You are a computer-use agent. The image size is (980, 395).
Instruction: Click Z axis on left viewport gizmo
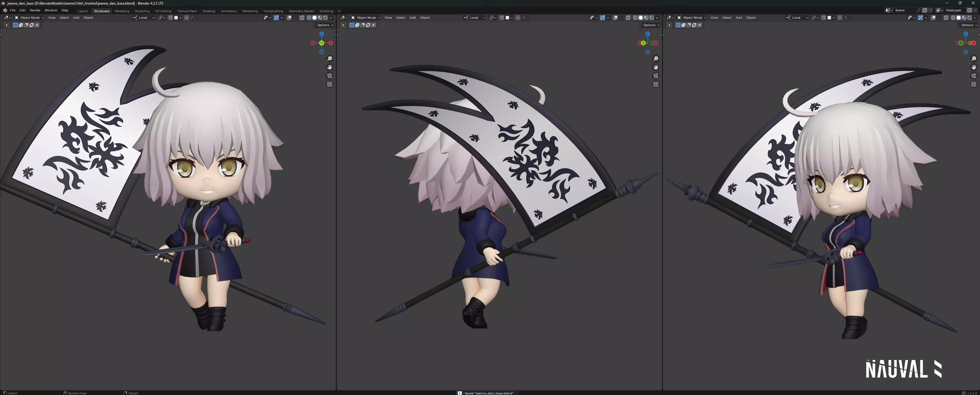tap(321, 34)
